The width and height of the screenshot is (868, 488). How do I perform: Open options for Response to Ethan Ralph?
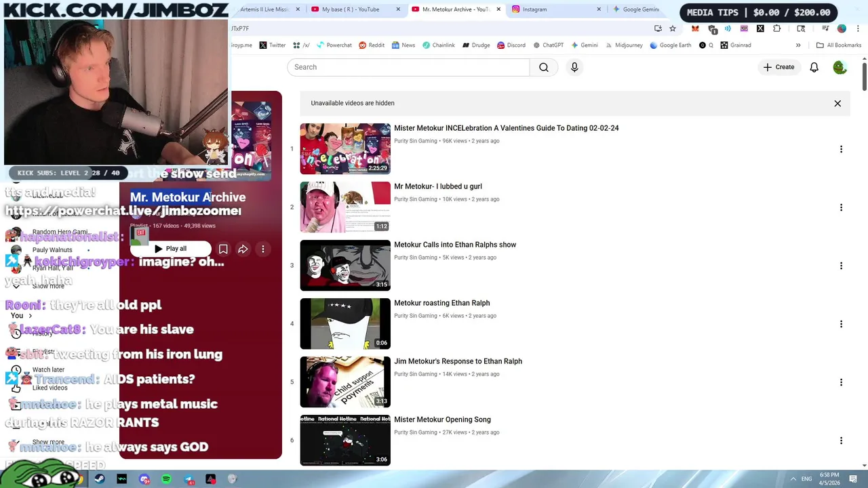click(x=841, y=382)
